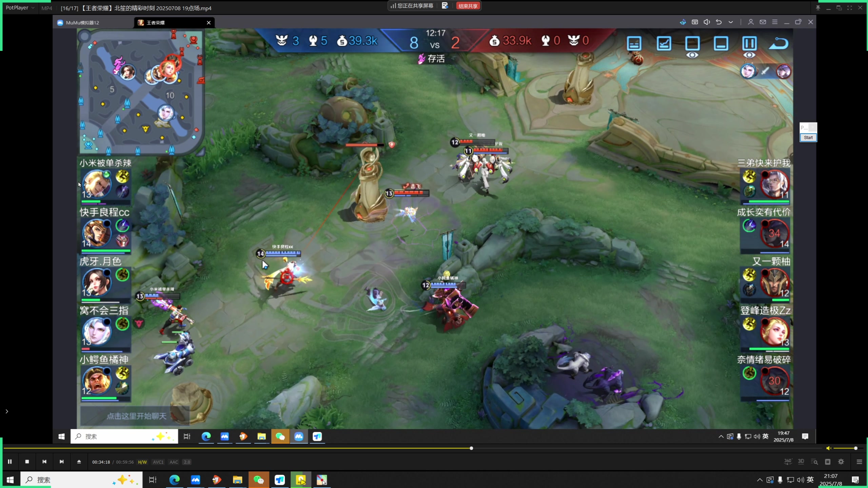This screenshot has height=488, width=868.
Task: Select enemy 登峰造极Zz portrait
Action: coord(774,331)
